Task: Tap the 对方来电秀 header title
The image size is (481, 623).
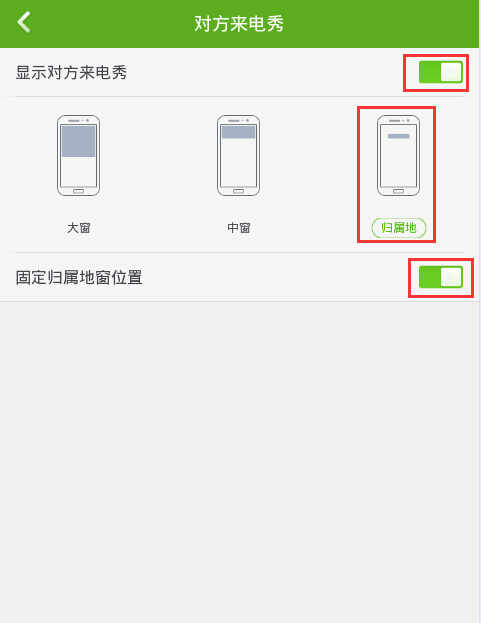Action: click(x=239, y=24)
